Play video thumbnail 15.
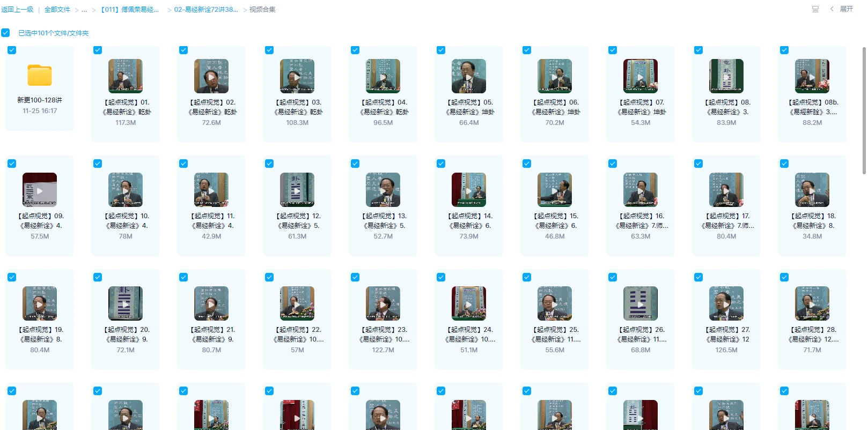Screen dimensions: 868x430 pyautogui.click(x=555, y=190)
